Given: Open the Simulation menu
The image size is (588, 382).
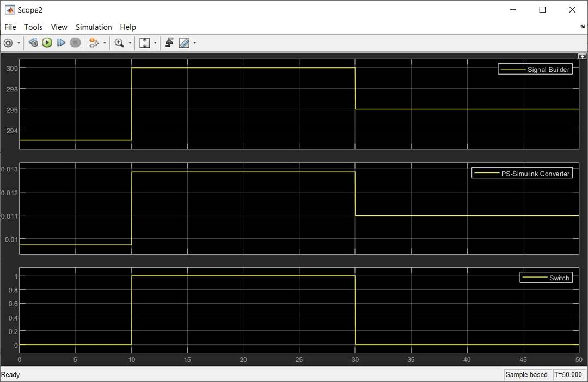Looking at the screenshot, I should (93, 27).
